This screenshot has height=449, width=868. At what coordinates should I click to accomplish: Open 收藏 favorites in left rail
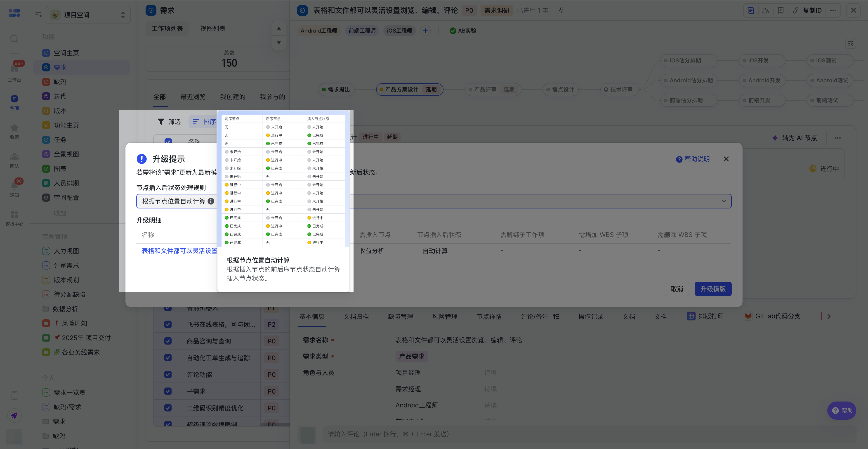(x=14, y=131)
